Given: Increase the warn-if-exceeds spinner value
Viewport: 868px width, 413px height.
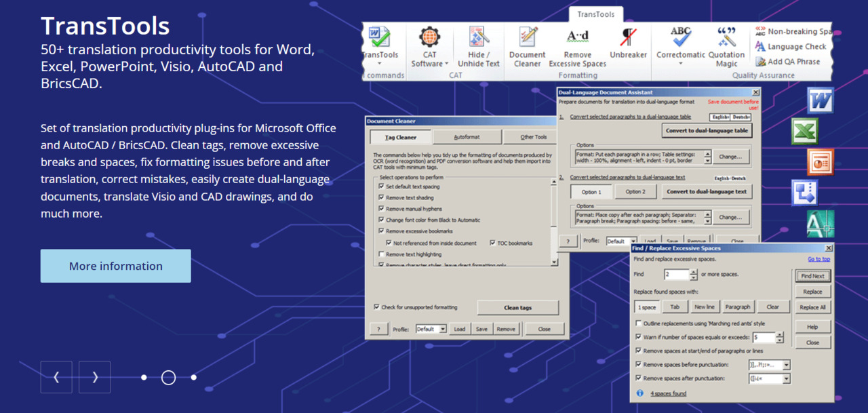Looking at the screenshot, I should click(x=779, y=334).
